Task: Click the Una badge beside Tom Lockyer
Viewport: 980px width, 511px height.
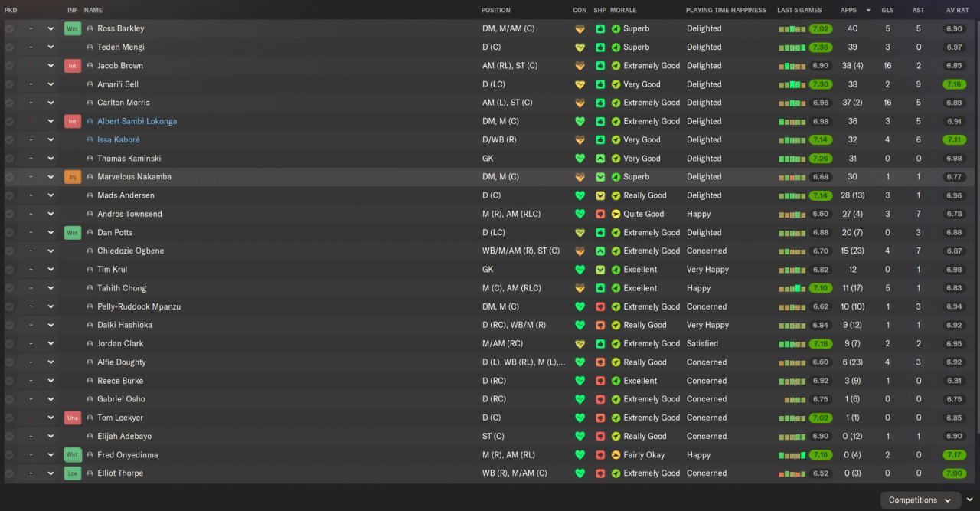Action: 73,418
